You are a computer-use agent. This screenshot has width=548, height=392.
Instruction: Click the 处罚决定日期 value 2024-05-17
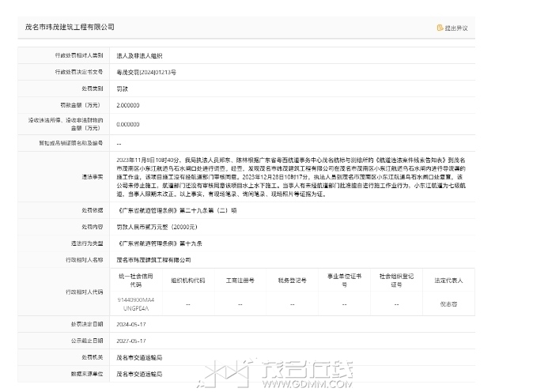point(131,325)
